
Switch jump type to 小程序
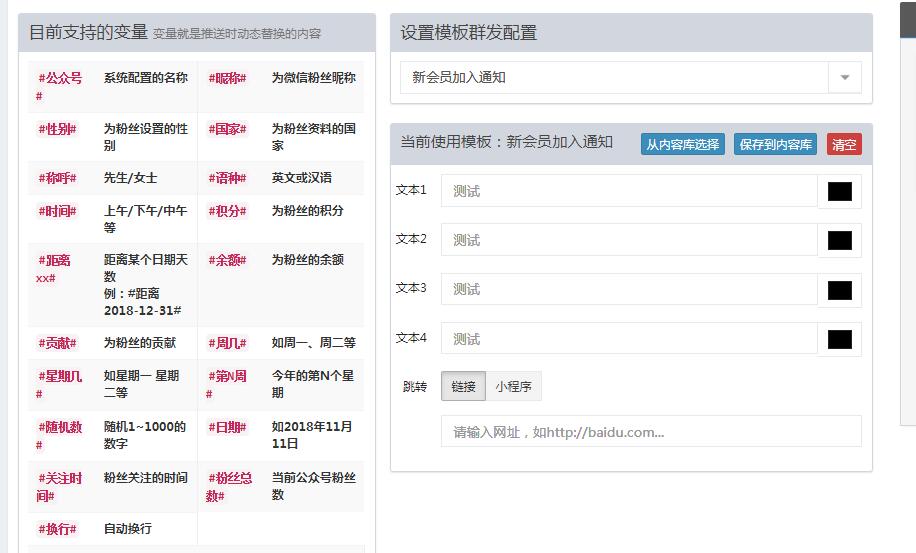[513, 386]
